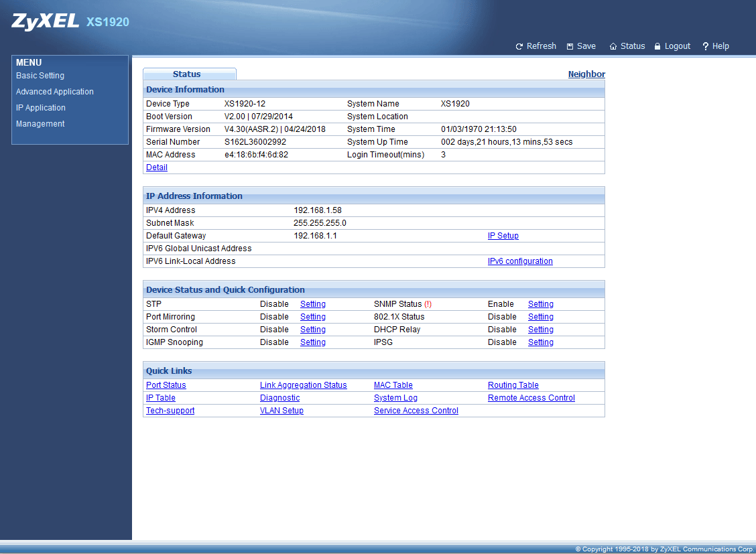Image resolution: width=756 pixels, height=554 pixels.
Task: Open the Storm Control Setting link
Action: [x=312, y=330]
